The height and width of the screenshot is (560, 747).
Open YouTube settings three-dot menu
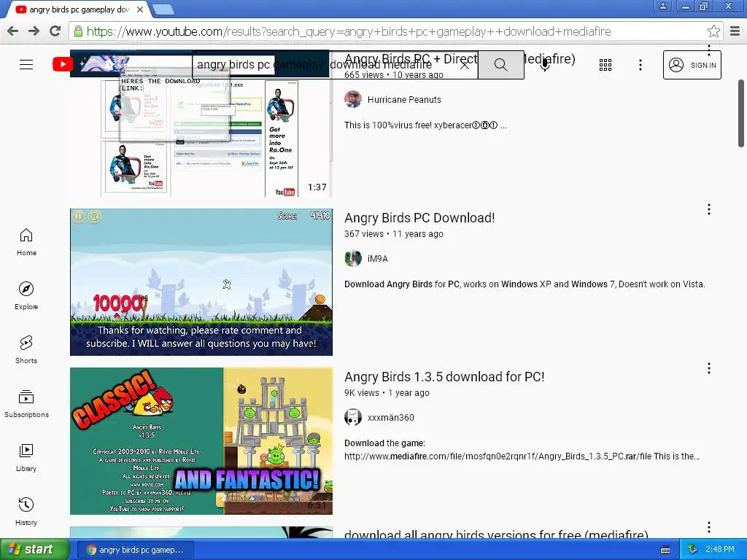(640, 65)
